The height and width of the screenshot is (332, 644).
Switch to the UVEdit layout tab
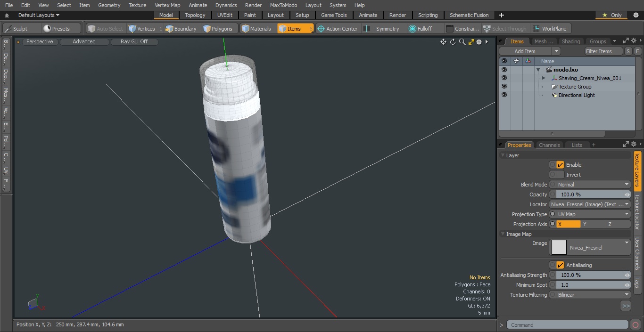point(225,15)
